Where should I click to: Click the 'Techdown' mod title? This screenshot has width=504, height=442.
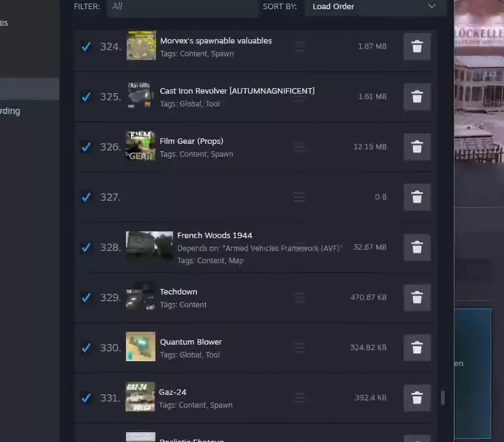coord(179,292)
